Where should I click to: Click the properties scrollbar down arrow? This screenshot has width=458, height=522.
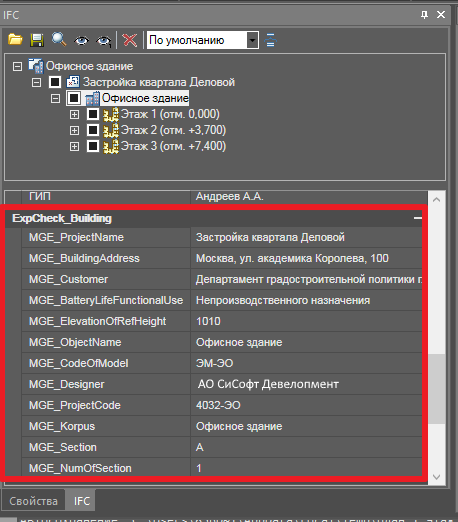point(436,477)
